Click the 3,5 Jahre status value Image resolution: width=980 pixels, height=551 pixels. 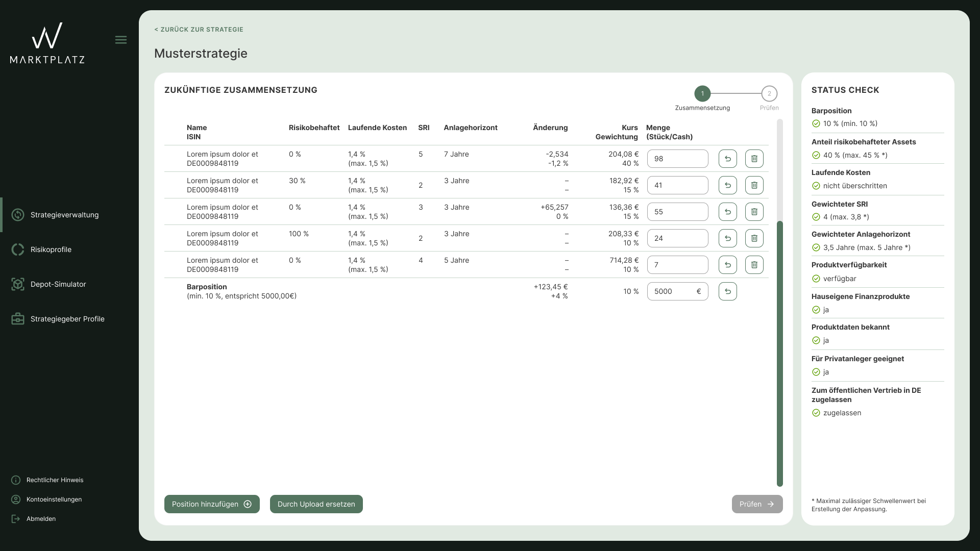[867, 247]
